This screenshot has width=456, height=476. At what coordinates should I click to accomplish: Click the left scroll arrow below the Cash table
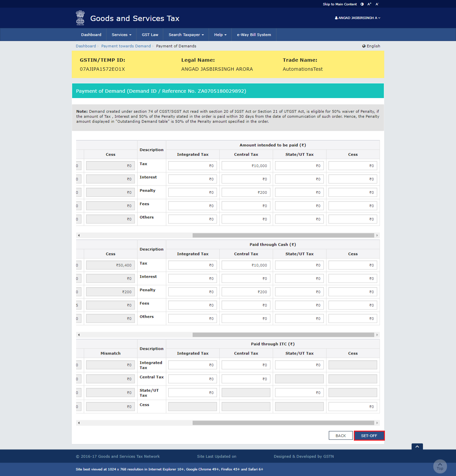pos(79,335)
